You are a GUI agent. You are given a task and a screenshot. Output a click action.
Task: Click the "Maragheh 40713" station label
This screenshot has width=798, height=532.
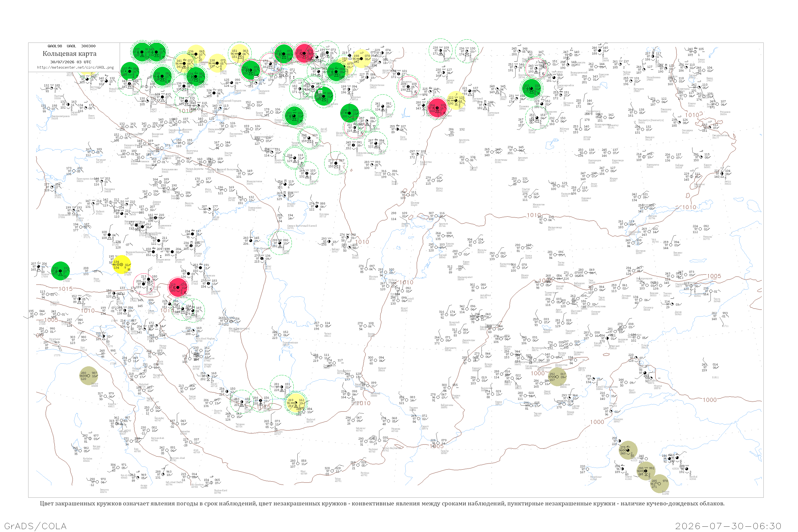tap(158, 376)
